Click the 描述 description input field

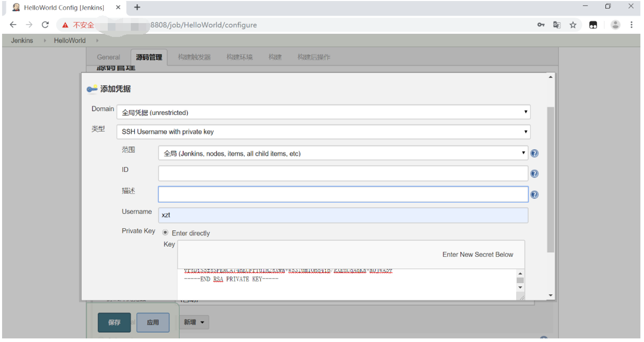tap(343, 194)
